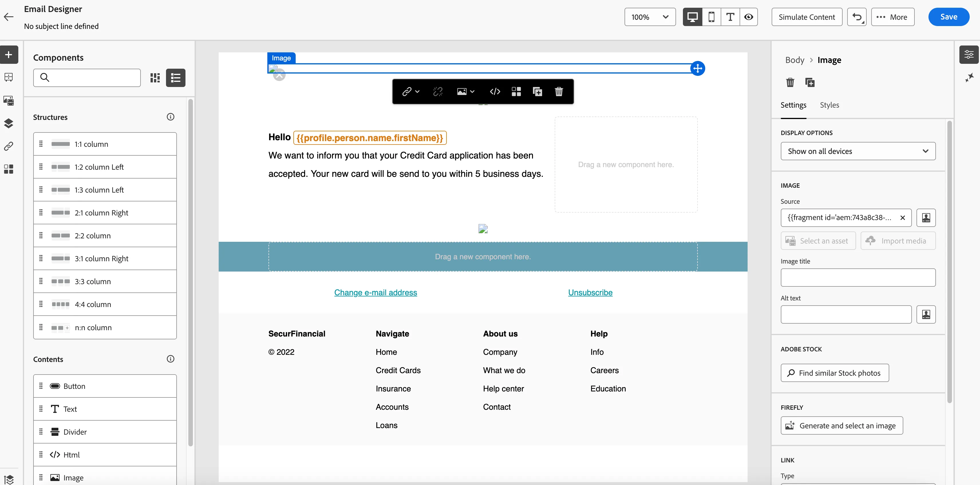Image resolution: width=980 pixels, height=485 pixels.
Task: Click Body in the breadcrumb
Action: [x=795, y=60]
